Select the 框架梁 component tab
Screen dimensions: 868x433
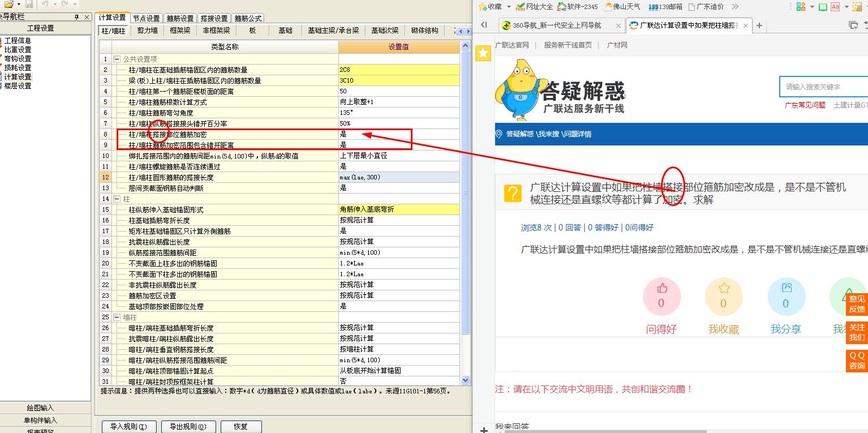tap(181, 31)
